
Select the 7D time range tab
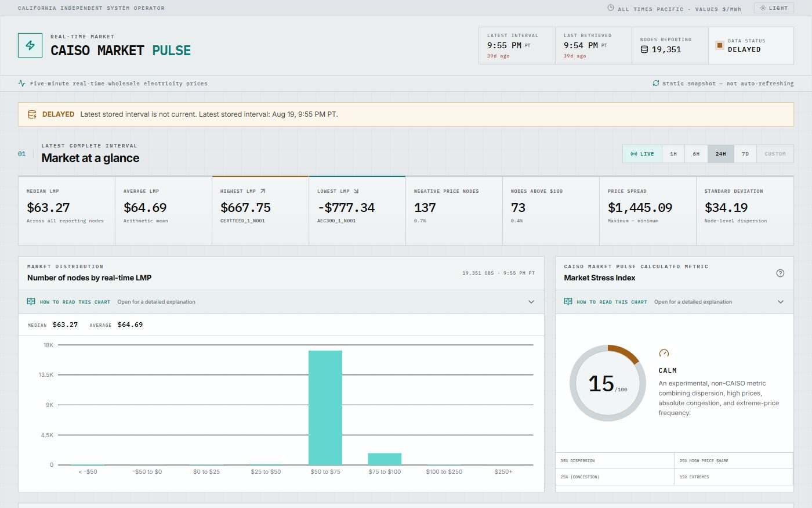click(x=745, y=154)
